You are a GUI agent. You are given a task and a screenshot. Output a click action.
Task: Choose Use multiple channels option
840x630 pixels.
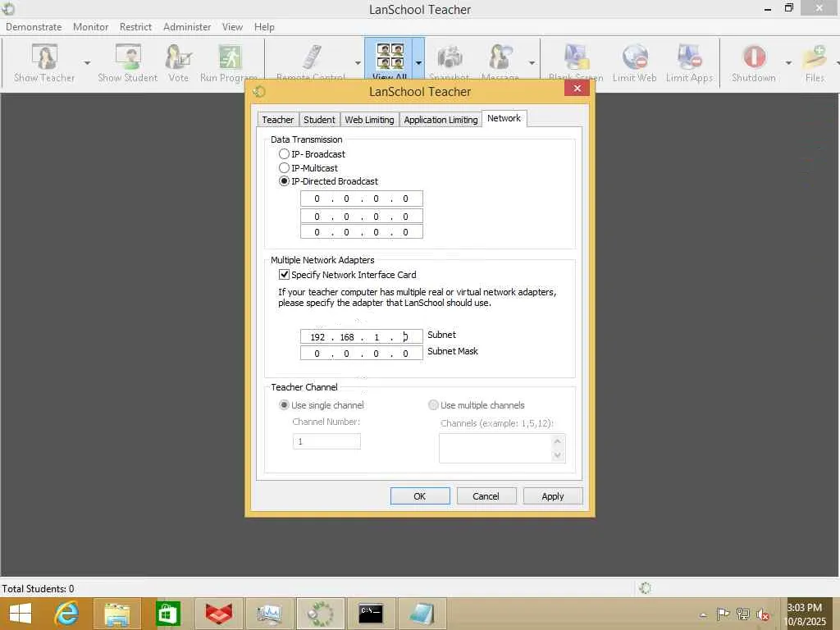point(433,405)
